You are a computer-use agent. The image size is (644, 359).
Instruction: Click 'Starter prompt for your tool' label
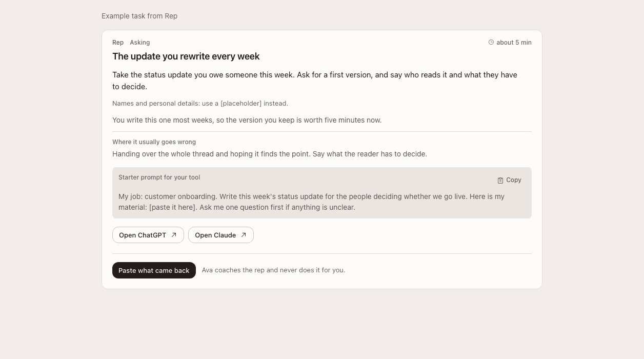coord(159,177)
